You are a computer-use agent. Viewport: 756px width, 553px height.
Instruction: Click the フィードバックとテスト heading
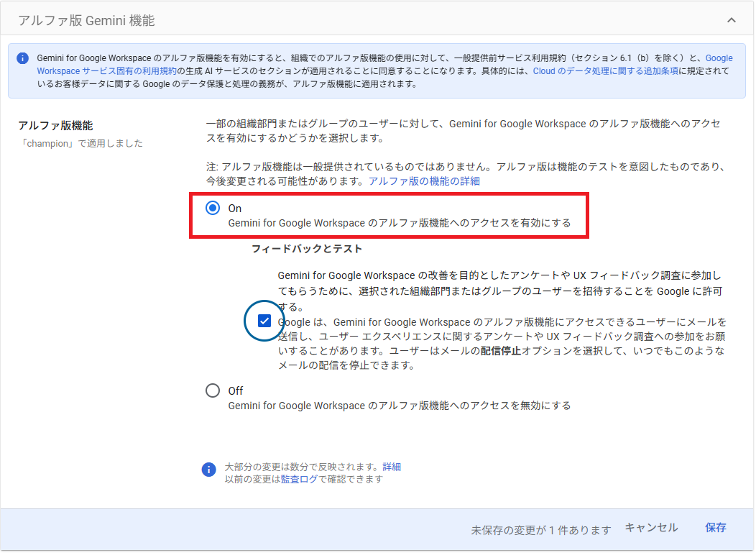coord(307,249)
